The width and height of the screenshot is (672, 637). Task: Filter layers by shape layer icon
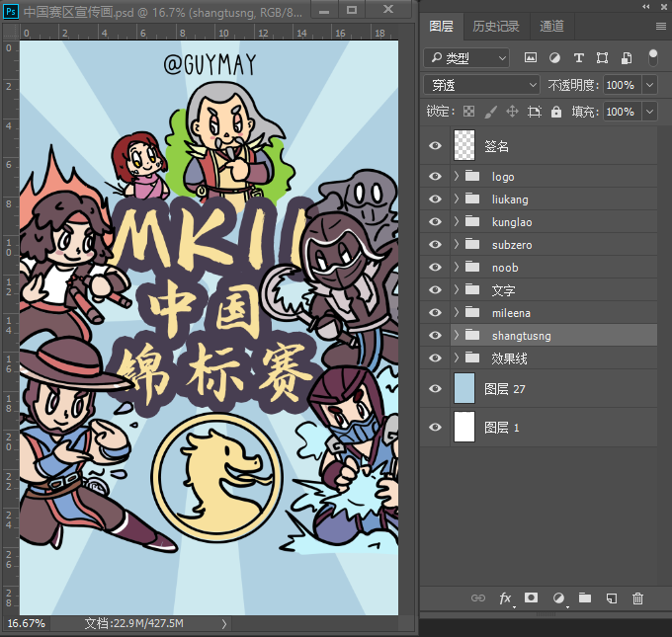pyautogui.click(x=602, y=57)
